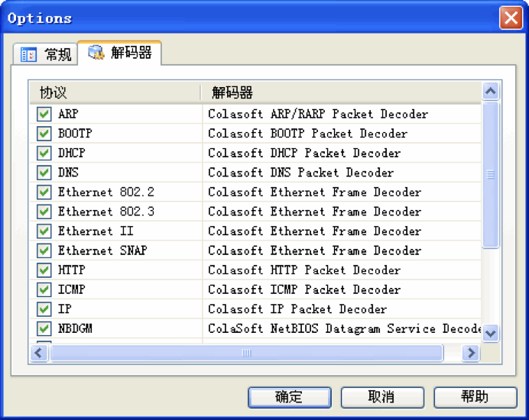Uncheck the ARP protocol checkbox

coord(44,115)
